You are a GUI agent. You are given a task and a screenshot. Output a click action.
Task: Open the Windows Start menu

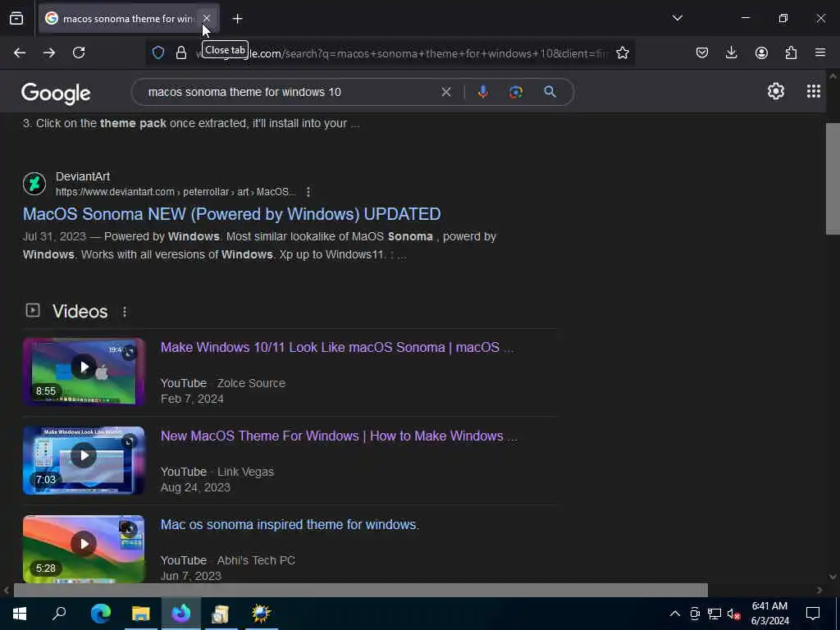pyautogui.click(x=20, y=614)
